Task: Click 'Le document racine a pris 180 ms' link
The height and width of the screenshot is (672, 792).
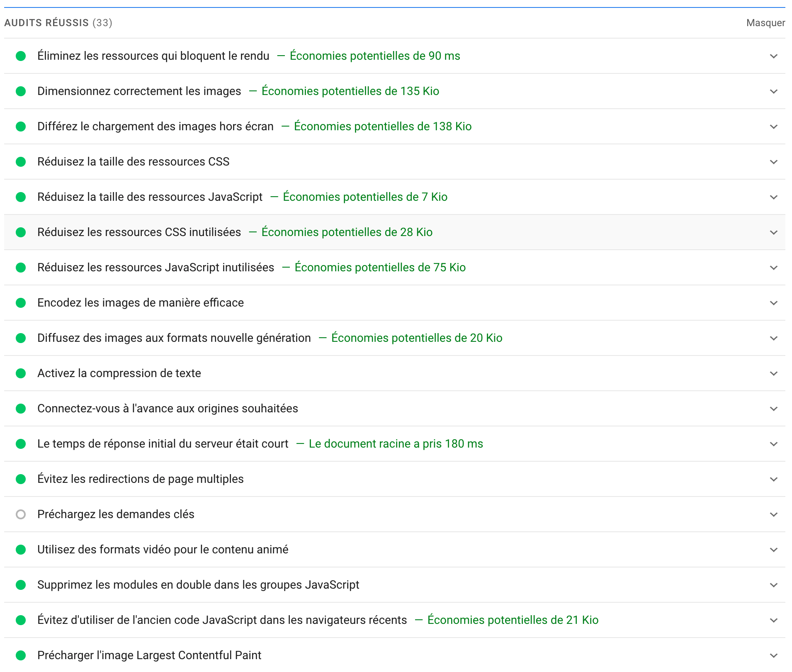Action: pos(395,443)
